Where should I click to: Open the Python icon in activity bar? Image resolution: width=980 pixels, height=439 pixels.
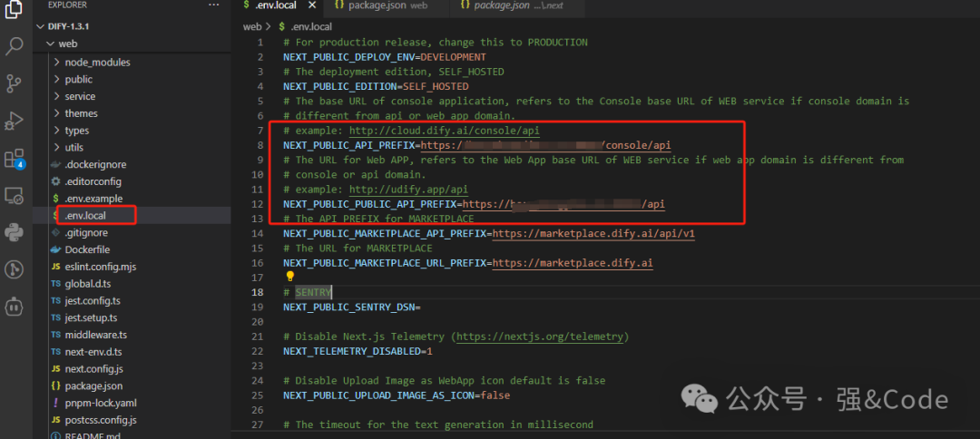point(14,233)
